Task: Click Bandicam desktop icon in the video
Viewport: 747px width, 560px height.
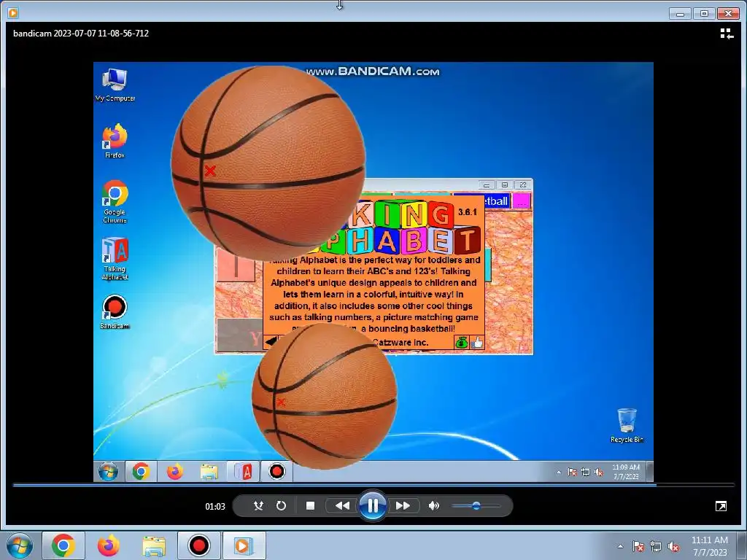Action: [115, 312]
